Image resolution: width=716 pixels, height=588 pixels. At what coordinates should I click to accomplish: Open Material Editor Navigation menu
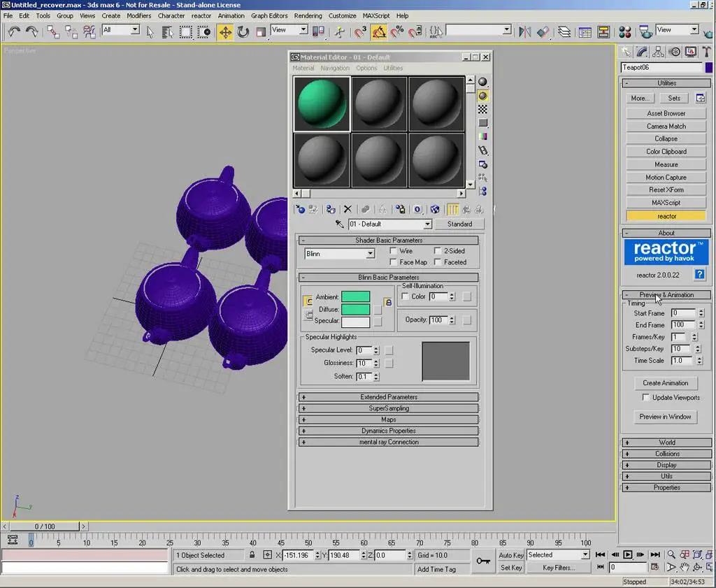(x=335, y=68)
